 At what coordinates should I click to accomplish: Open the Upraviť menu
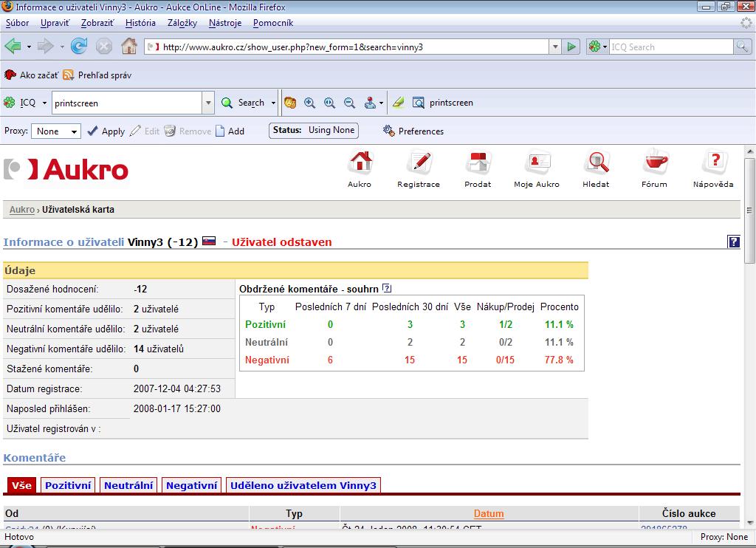click(55, 23)
